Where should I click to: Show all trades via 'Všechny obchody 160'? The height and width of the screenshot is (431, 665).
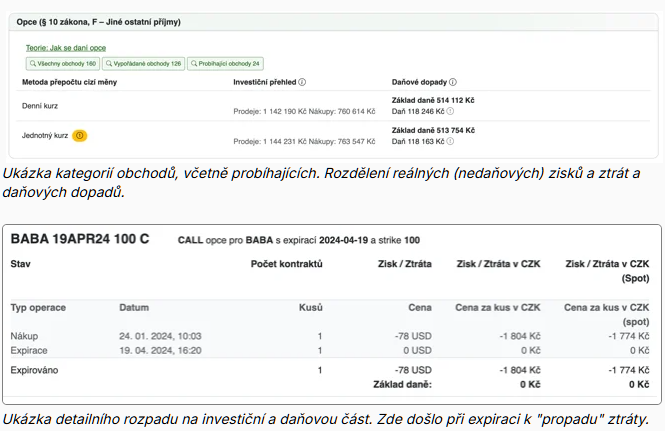click(63, 64)
